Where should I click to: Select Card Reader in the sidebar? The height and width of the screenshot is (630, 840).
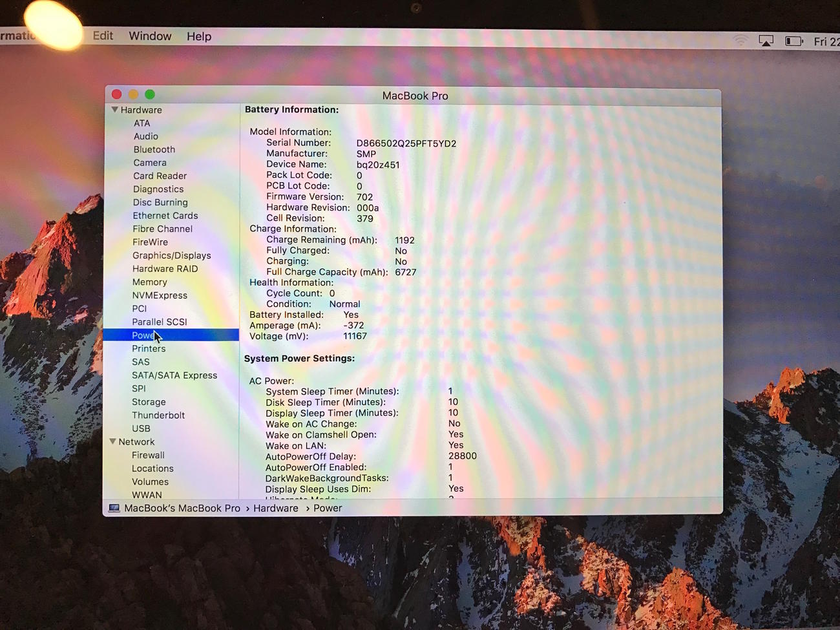[x=160, y=176]
